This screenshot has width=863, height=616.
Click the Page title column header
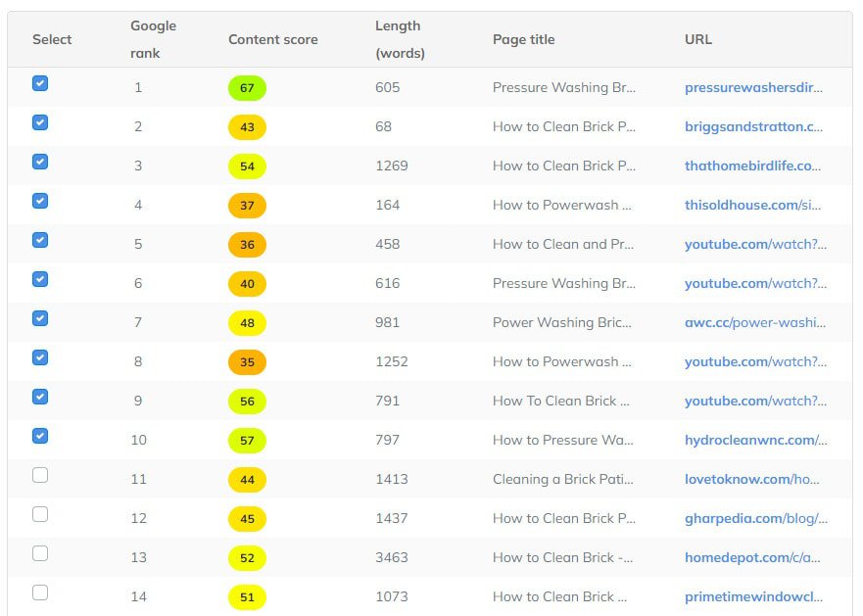523,39
